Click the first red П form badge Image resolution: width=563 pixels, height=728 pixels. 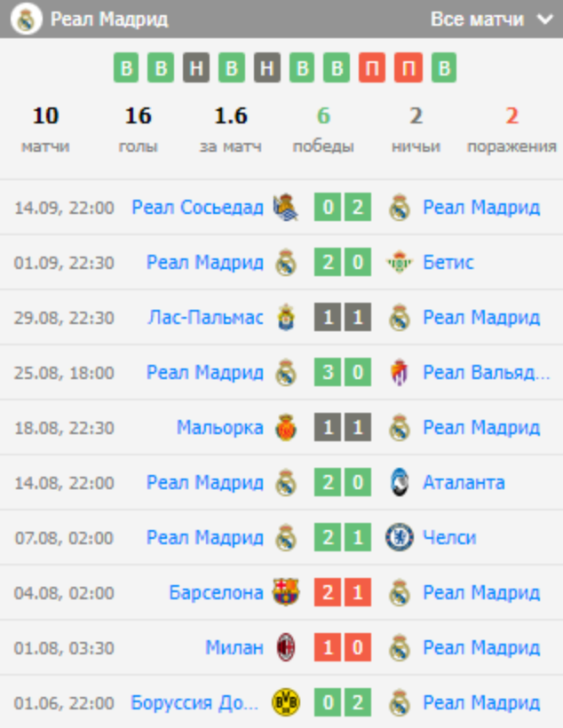click(373, 67)
